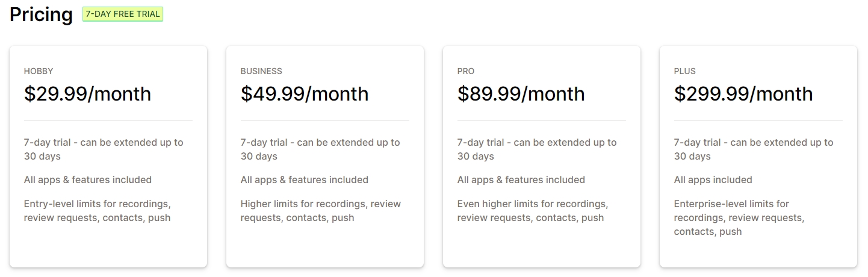The width and height of the screenshot is (868, 277).
Task: Click "Enterprise-level limits for recordings" text
Action: pyautogui.click(x=739, y=217)
